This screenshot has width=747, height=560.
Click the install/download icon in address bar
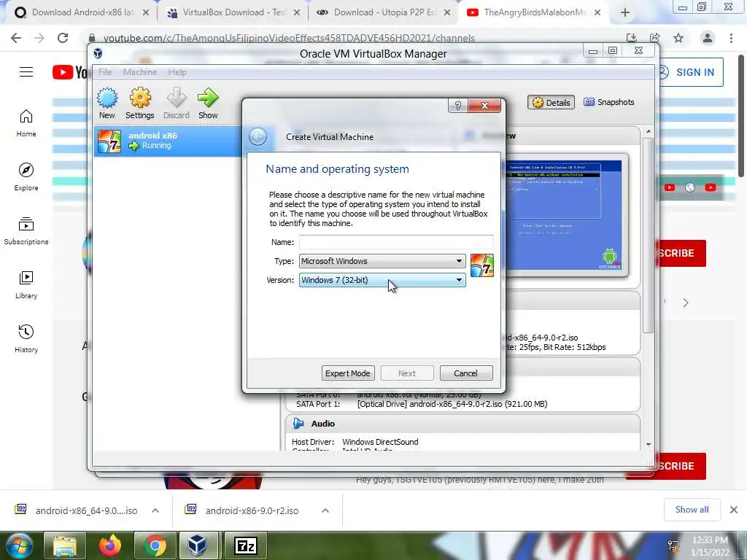pyautogui.click(x=631, y=38)
